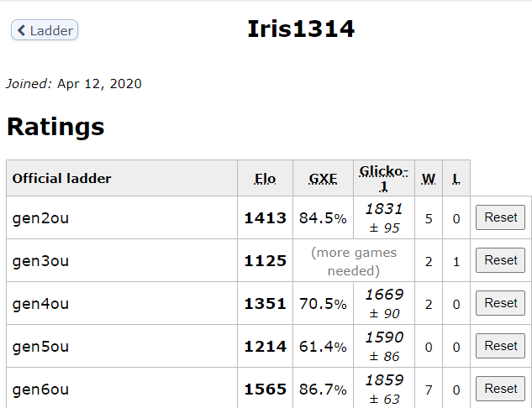Reset the gen6ou ladder rating

pos(500,389)
